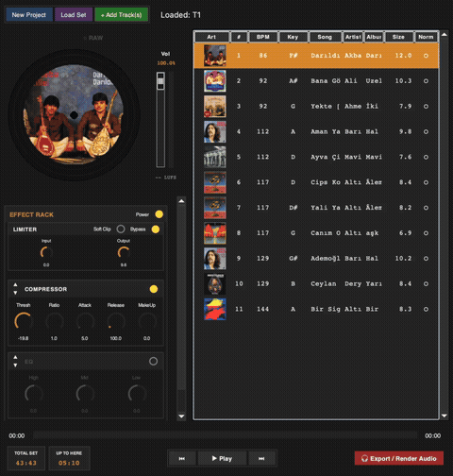Move the Compressor module down in rack
This screenshot has height=476, width=453.
click(x=15, y=293)
